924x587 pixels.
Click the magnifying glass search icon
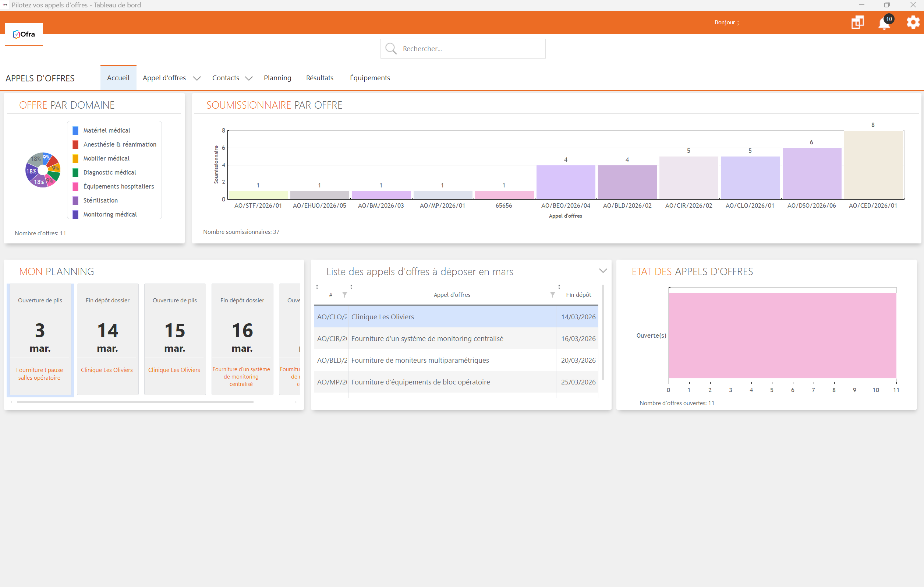point(391,49)
